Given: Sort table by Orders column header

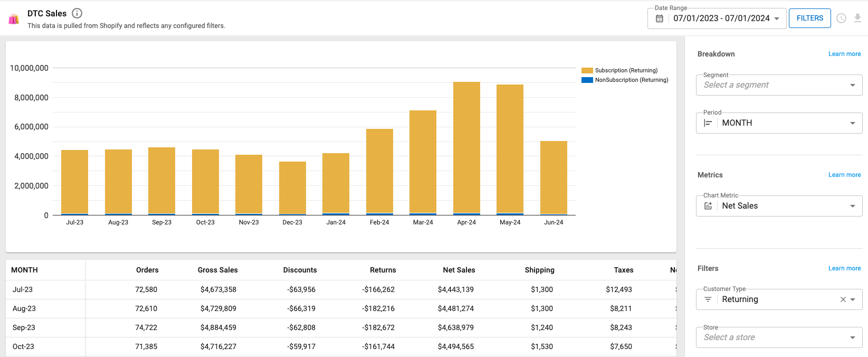Looking at the screenshot, I should point(147,270).
